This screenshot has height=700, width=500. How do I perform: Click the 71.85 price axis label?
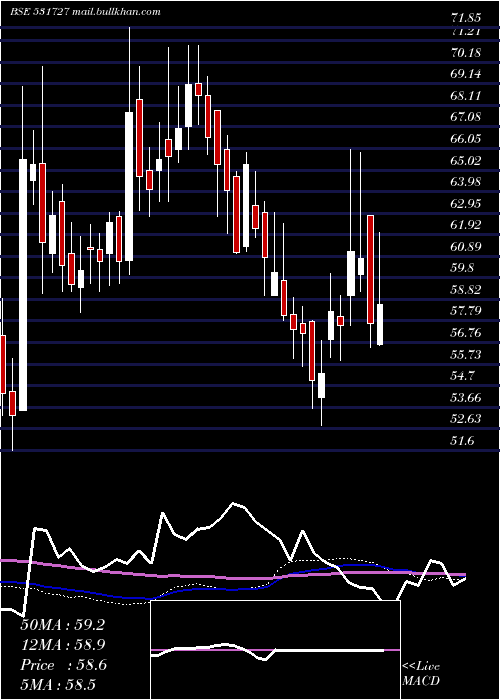coord(466,18)
